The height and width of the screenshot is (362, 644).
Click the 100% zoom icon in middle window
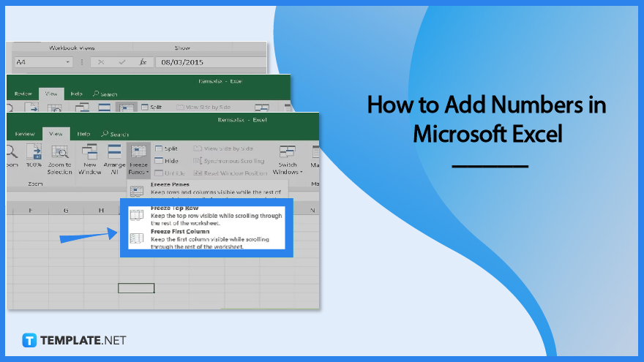pos(31,108)
